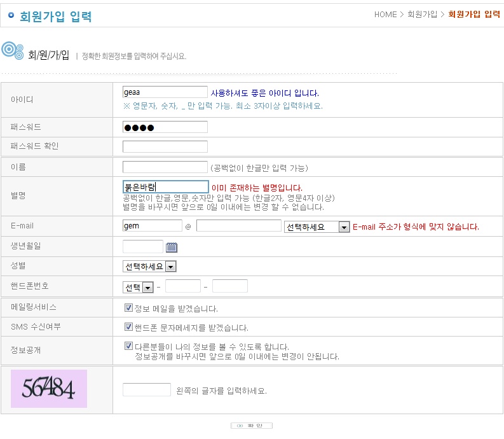Click the email ID field containing gem
504x439 pixels.
tap(152, 226)
